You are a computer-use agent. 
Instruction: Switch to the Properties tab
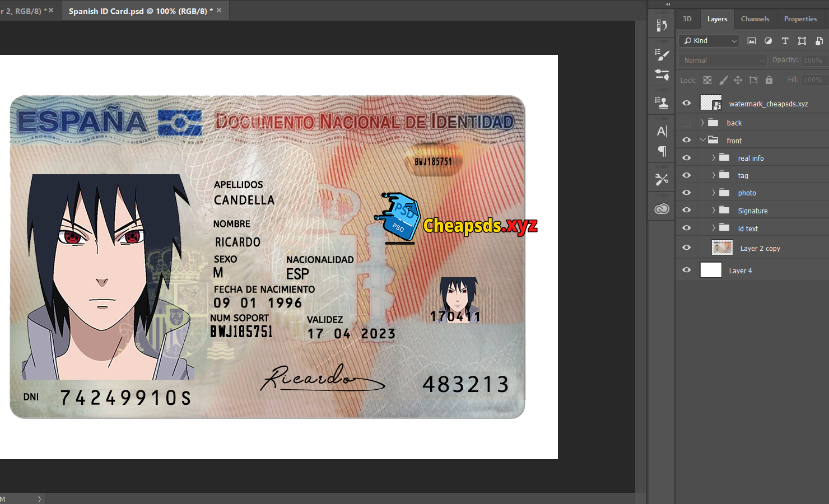point(800,19)
